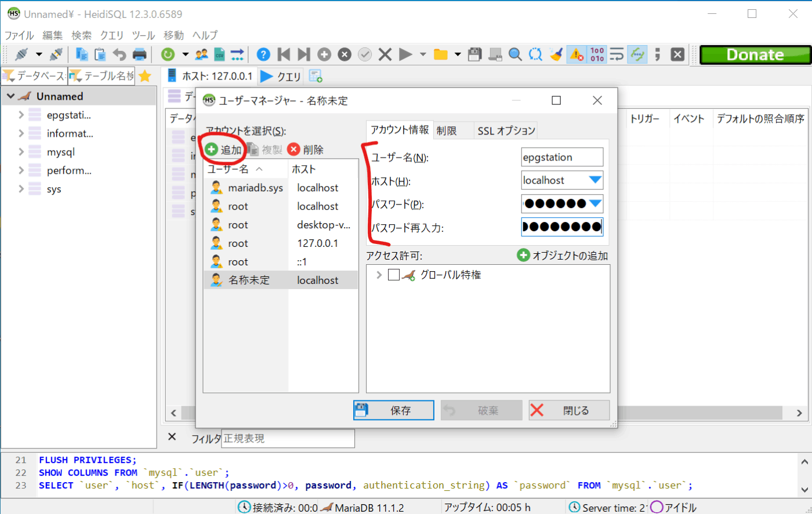Image resolution: width=812 pixels, height=514 pixels.
Task: Click the yellow star favorites icon
Action: (145, 76)
